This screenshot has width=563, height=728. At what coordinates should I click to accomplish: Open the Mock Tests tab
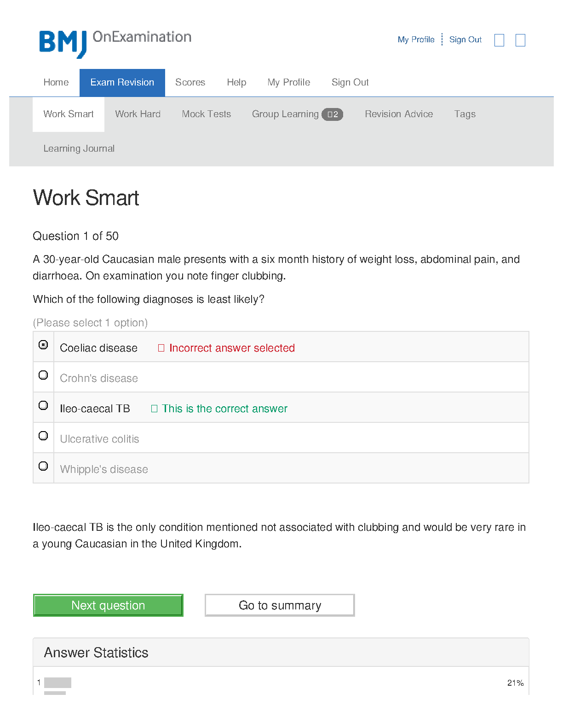click(x=206, y=114)
